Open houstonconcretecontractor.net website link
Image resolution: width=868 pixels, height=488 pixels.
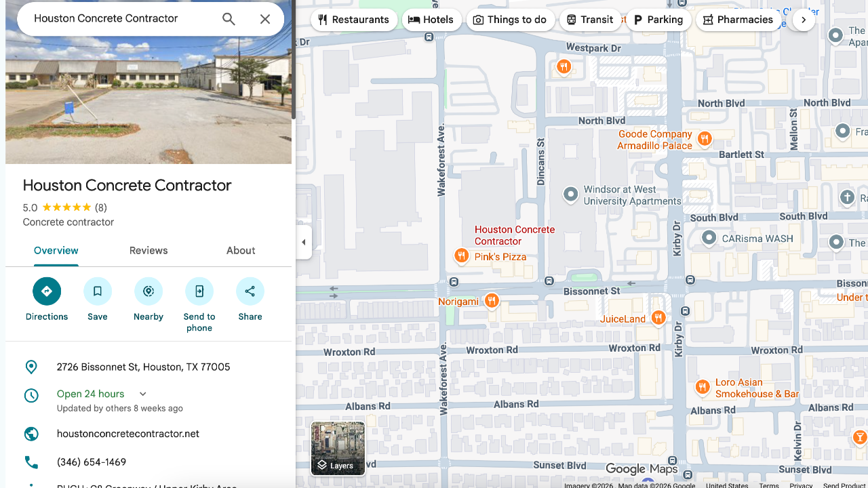[128, 434]
